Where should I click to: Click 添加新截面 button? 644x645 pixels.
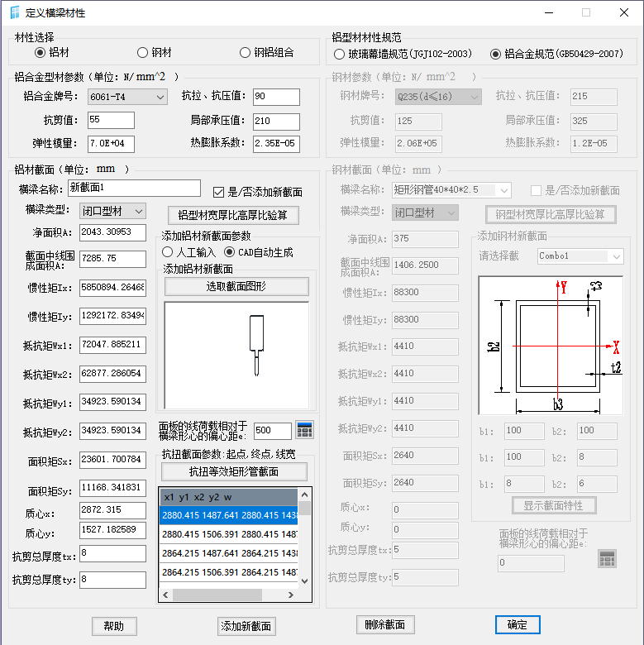pyautogui.click(x=246, y=626)
